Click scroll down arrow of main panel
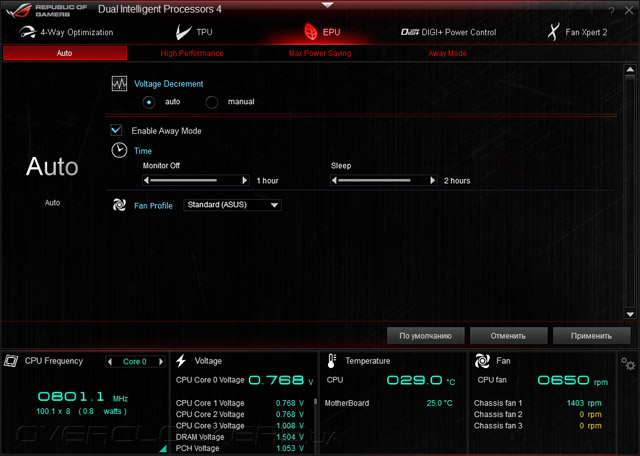The height and width of the screenshot is (456, 640). click(x=630, y=314)
